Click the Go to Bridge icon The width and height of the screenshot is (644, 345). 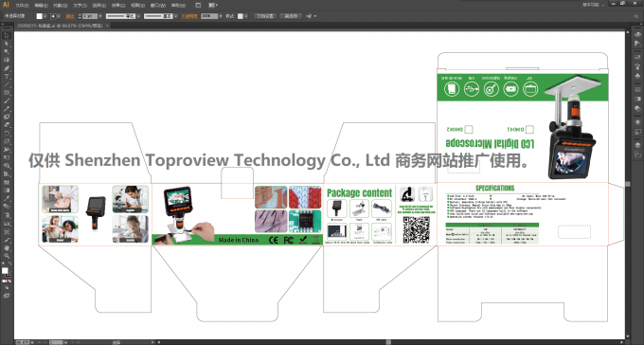pos(198,6)
